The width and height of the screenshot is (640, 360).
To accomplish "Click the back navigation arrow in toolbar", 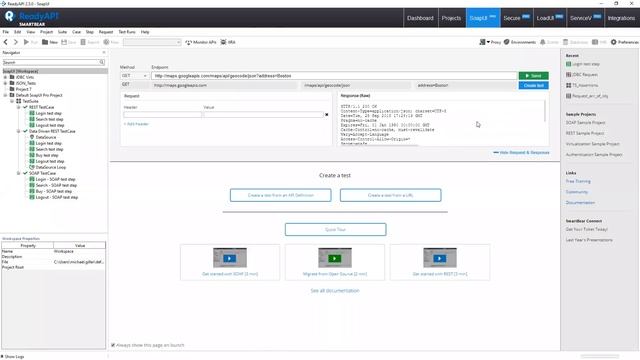I will [6, 42].
